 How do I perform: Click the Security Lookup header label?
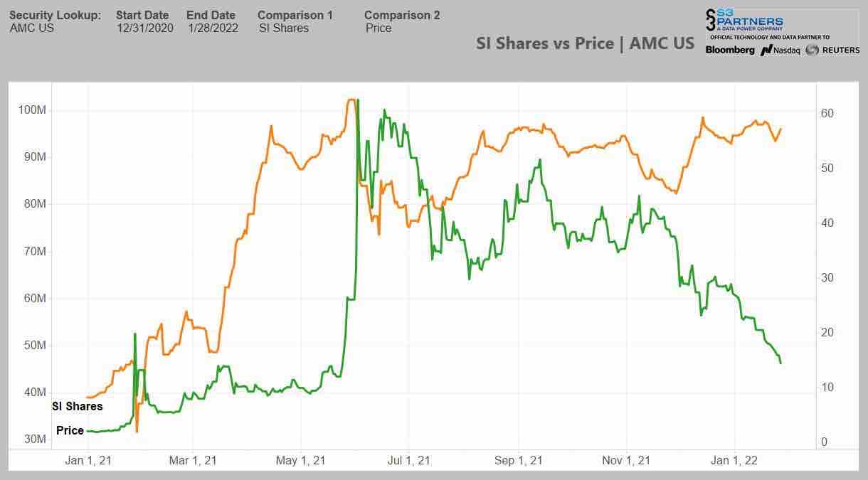(x=55, y=15)
